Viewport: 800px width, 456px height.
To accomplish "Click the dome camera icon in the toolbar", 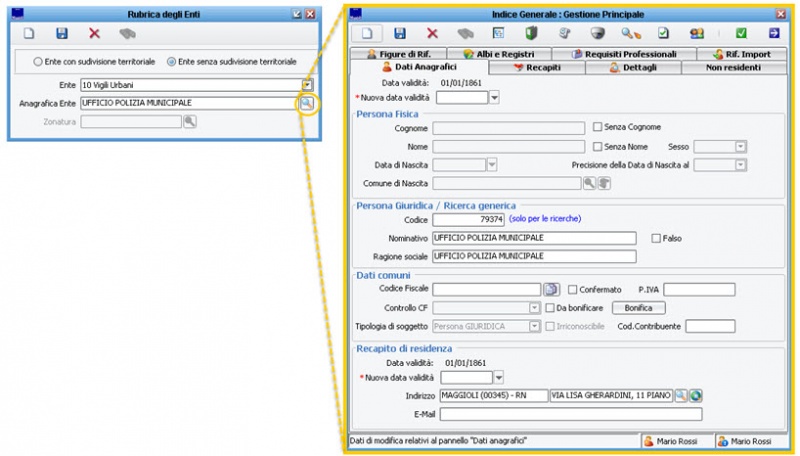I will tap(597, 34).
